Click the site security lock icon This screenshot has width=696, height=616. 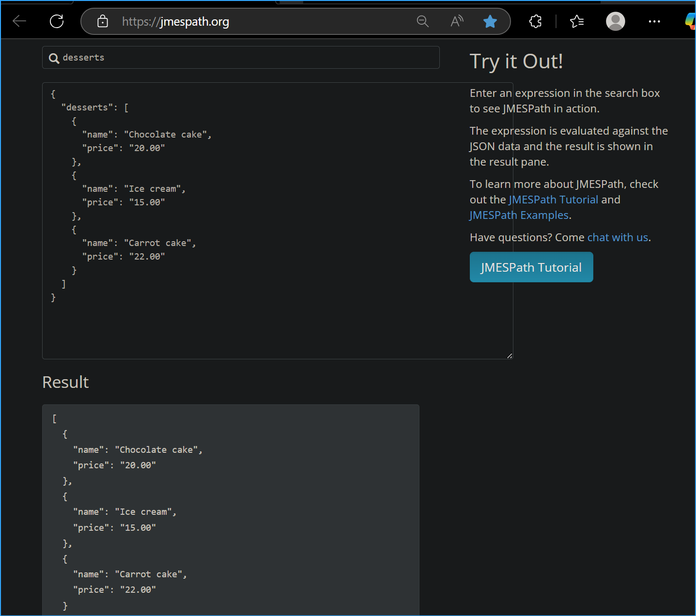click(x=102, y=21)
